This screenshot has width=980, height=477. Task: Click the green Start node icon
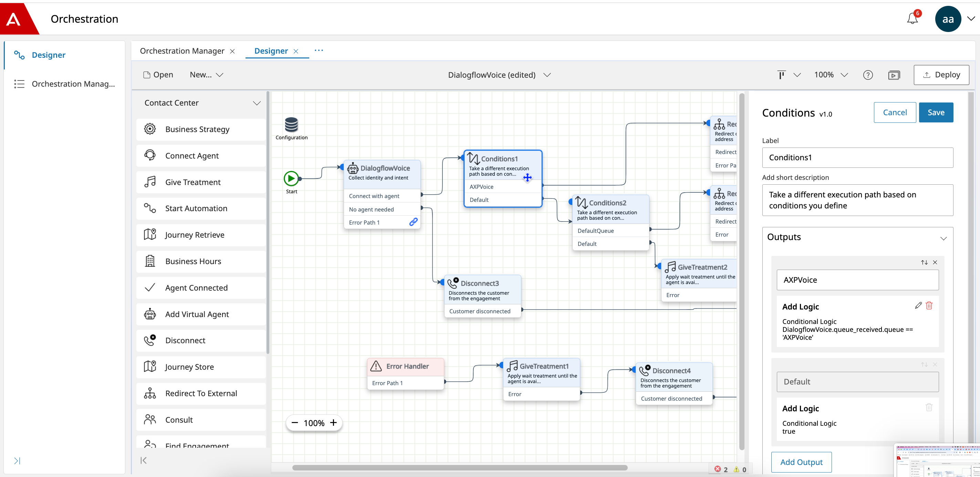(291, 178)
